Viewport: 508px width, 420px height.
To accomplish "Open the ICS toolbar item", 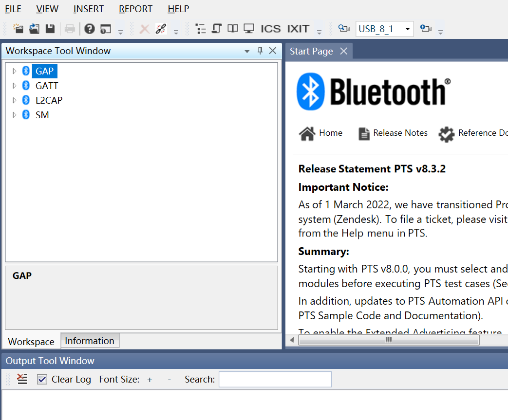I will (x=270, y=29).
